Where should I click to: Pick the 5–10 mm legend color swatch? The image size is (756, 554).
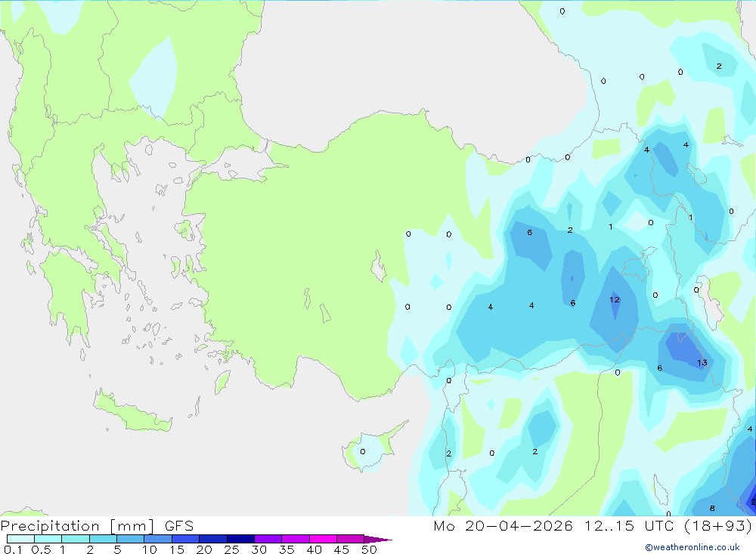[x=131, y=539]
